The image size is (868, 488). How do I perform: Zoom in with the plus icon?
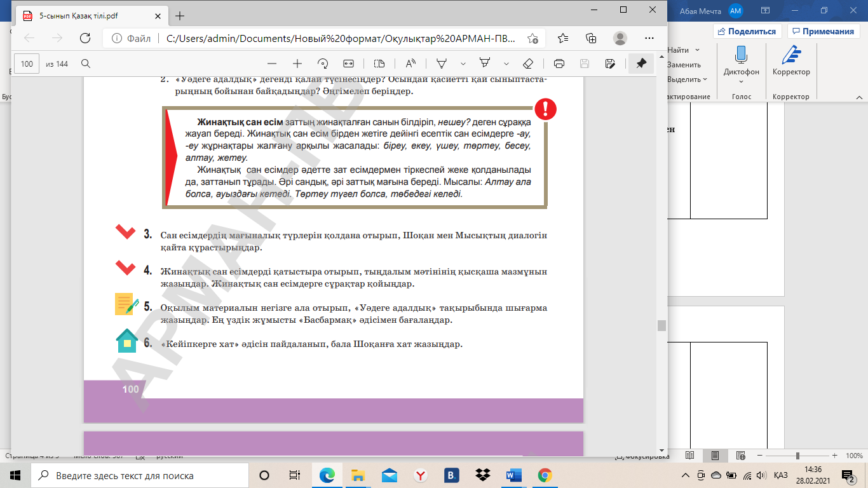[x=297, y=64]
